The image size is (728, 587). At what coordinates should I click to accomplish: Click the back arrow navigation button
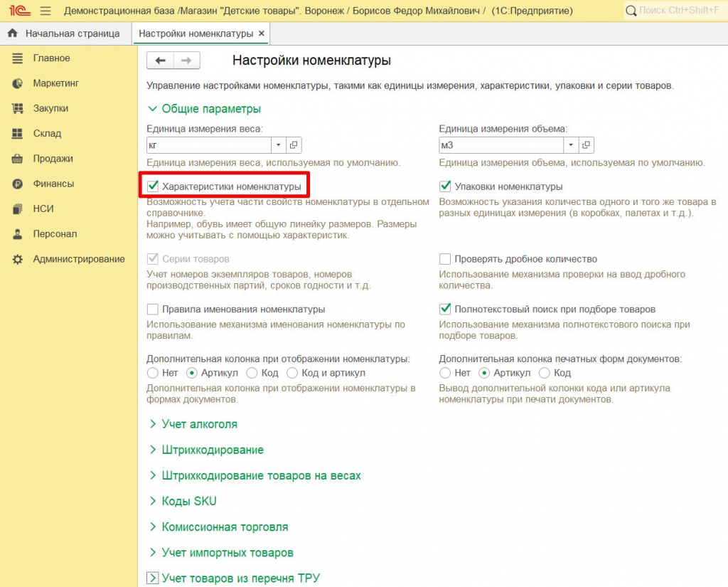[x=160, y=60]
